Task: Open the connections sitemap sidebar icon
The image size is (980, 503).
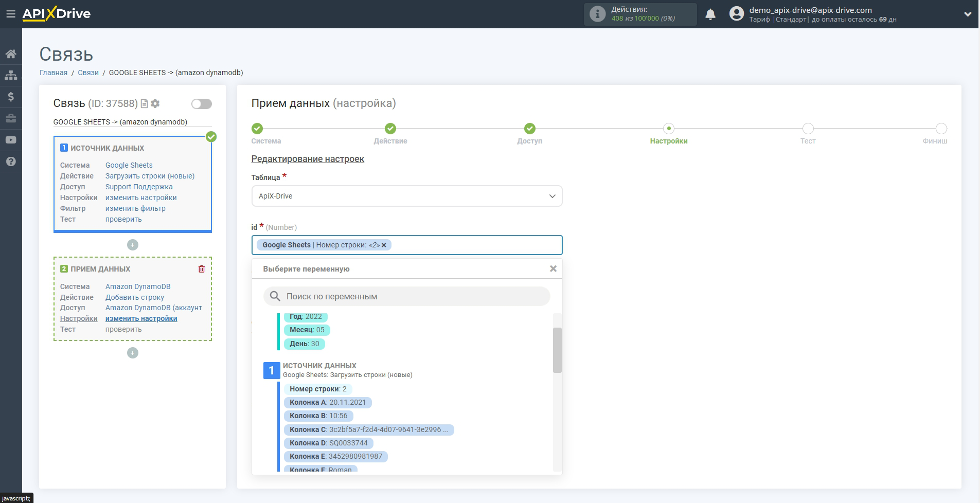Action: click(x=11, y=76)
